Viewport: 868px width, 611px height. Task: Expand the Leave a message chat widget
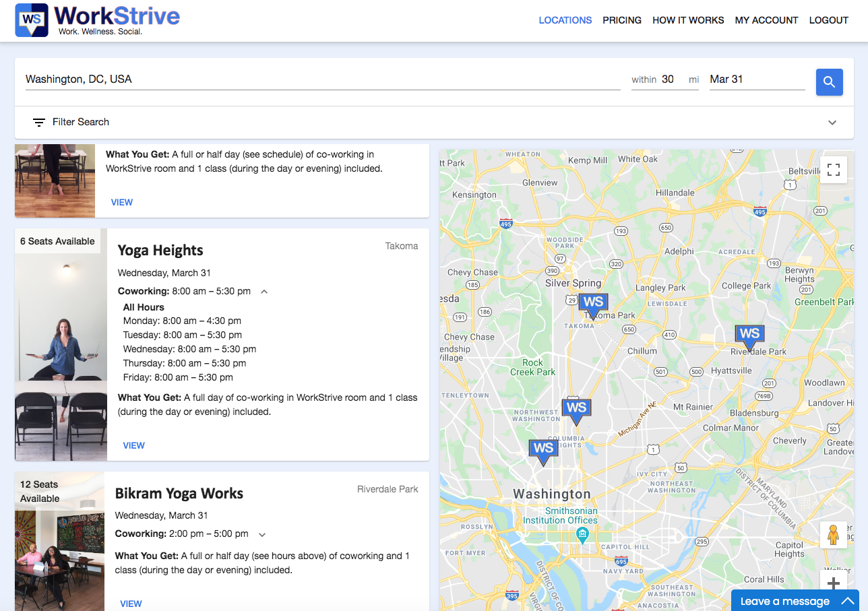[846, 601]
